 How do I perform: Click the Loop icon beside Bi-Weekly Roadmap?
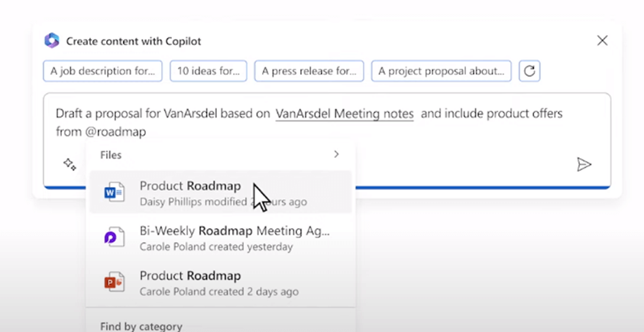tap(115, 237)
